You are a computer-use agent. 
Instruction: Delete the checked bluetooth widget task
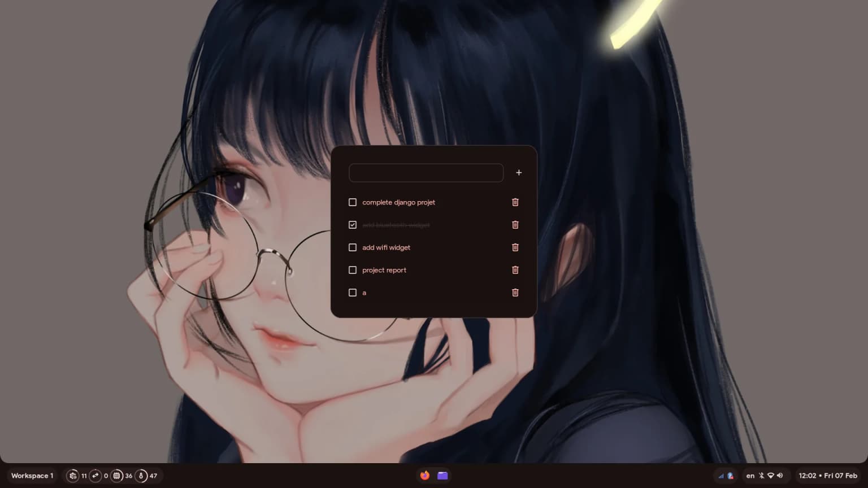tap(515, 225)
